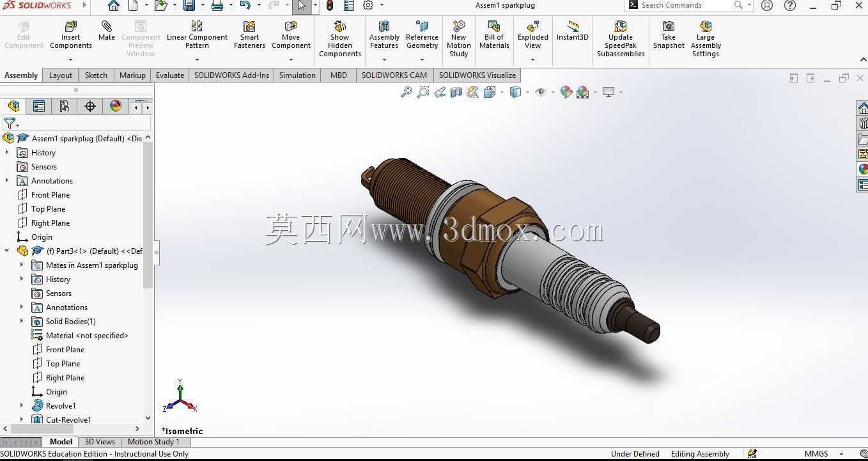Screen dimensions: 868x461
Task: Open the Appearances task pane icon
Action: 862,169
